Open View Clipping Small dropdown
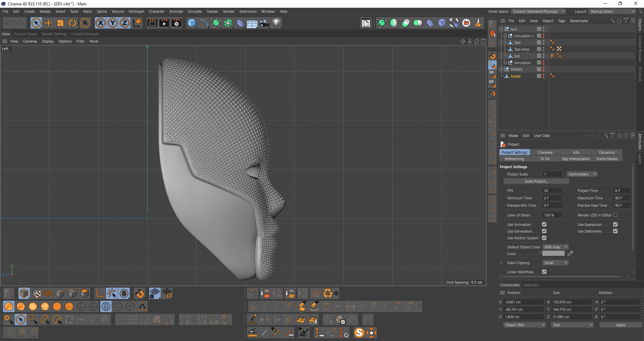644x341 pixels. pos(555,263)
